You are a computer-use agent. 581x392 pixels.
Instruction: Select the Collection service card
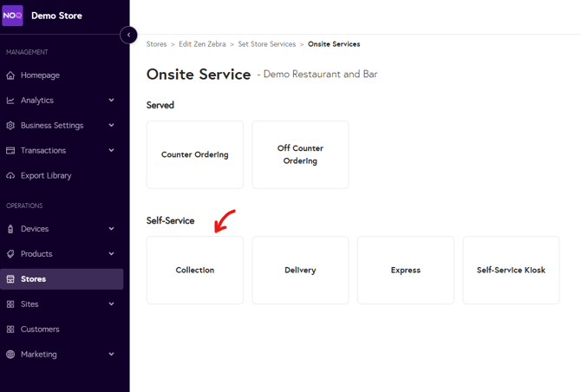pyautogui.click(x=195, y=271)
